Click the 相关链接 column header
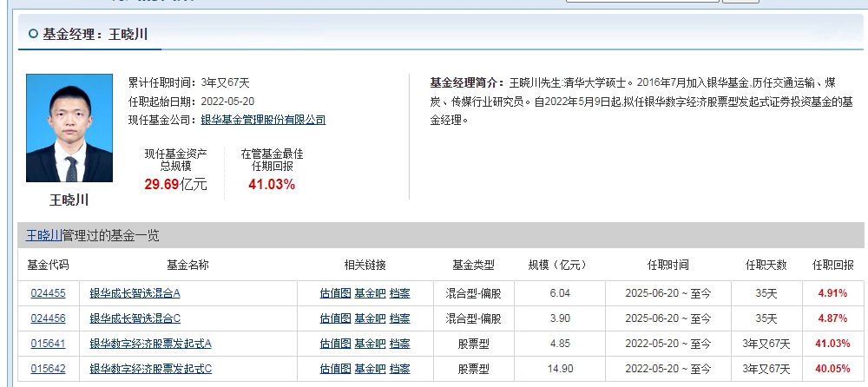The image size is (868, 387). (x=365, y=266)
